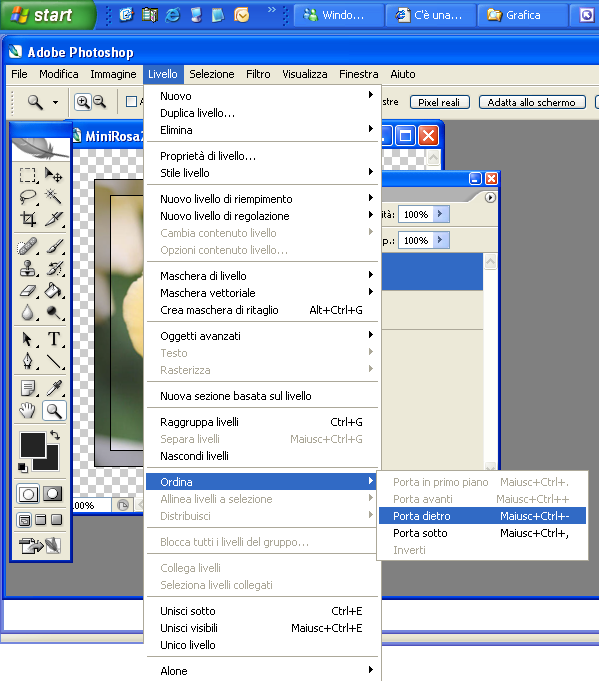
Task: Toggle the checkbox in zoom options bar
Action: tap(131, 101)
